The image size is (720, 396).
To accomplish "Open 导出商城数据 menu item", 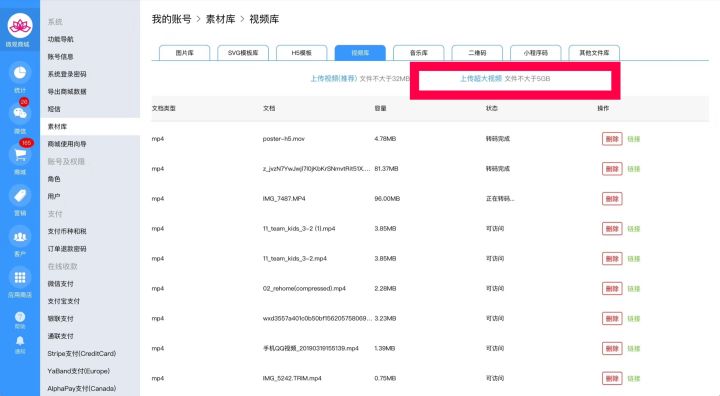I will (x=67, y=91).
